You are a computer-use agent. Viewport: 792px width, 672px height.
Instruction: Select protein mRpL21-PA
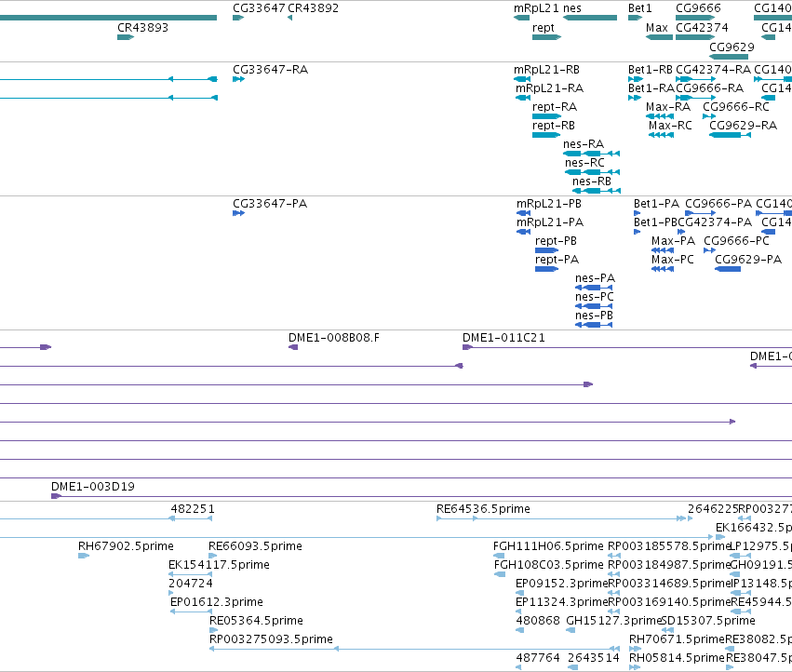(x=549, y=222)
